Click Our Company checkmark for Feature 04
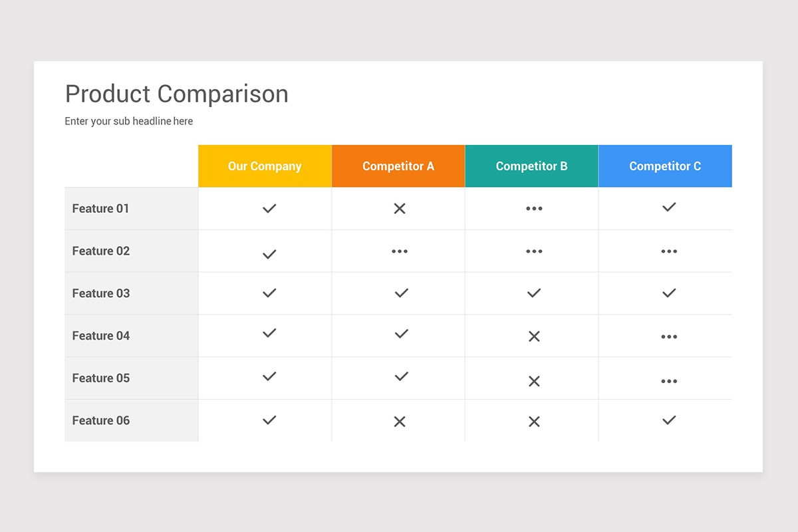This screenshot has height=532, width=798. tap(269, 333)
